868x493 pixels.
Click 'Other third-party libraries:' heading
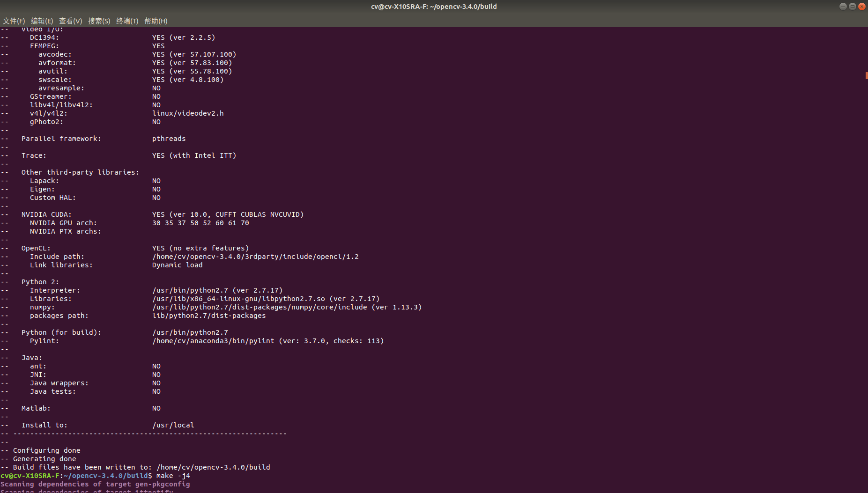coord(80,172)
